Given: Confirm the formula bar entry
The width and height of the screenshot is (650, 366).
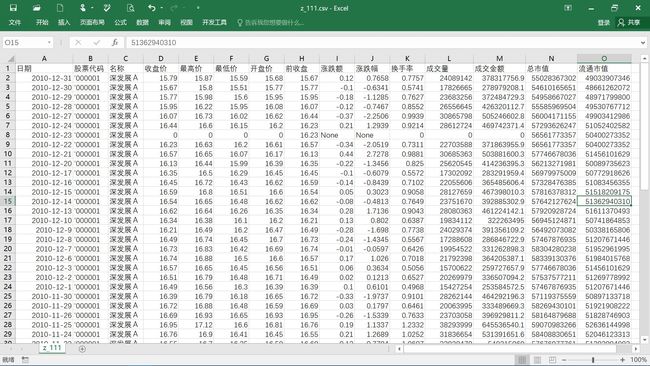Looking at the screenshot, I should pyautogui.click(x=97, y=42).
